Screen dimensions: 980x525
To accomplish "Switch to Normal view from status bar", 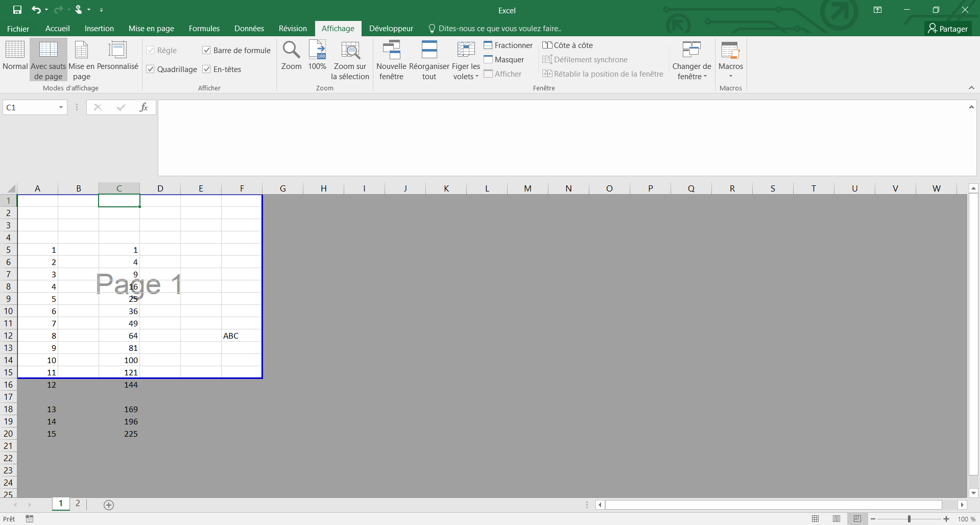I will coord(815,519).
